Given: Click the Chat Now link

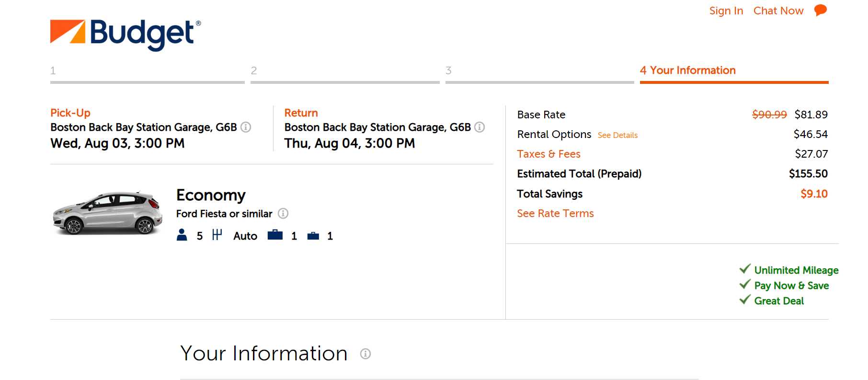Looking at the screenshot, I should coord(778,11).
